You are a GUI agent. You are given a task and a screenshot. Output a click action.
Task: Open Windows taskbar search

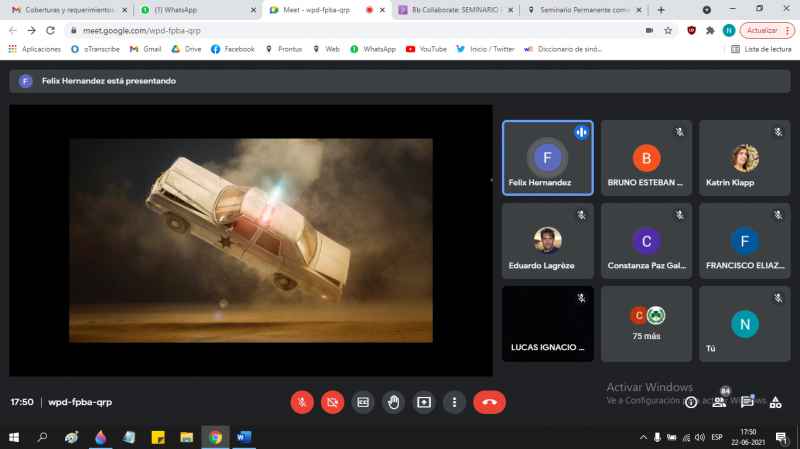coord(42,437)
